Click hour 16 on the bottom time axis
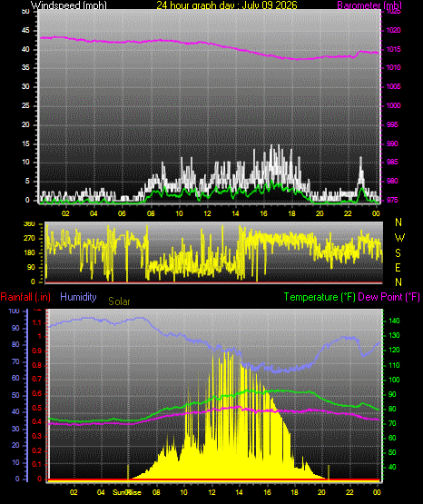Screen dimensions: 423x504 coord(267,492)
